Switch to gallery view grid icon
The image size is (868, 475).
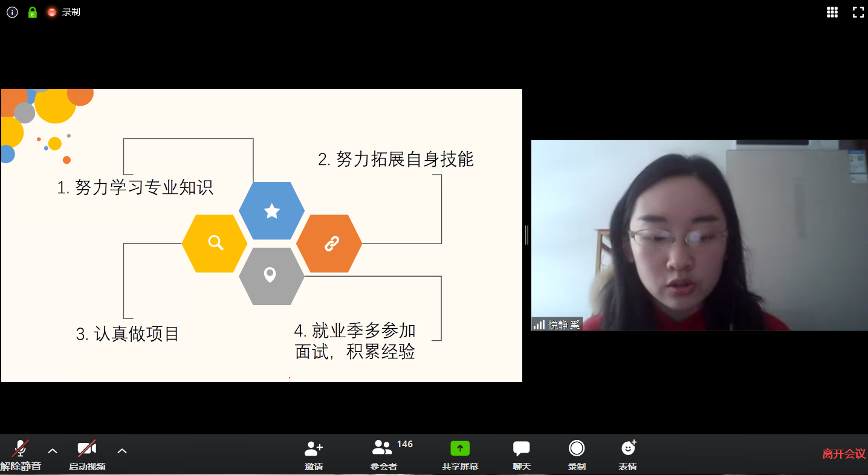pos(832,12)
